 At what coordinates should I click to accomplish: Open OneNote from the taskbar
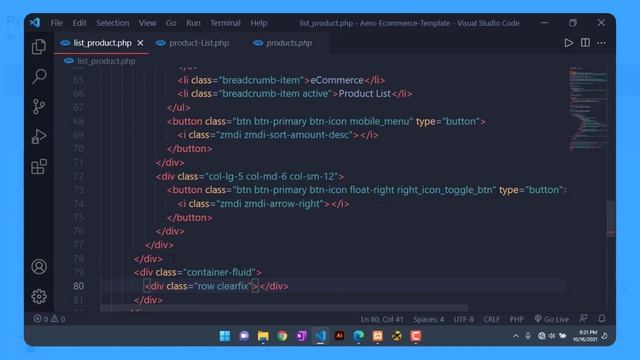click(301, 336)
